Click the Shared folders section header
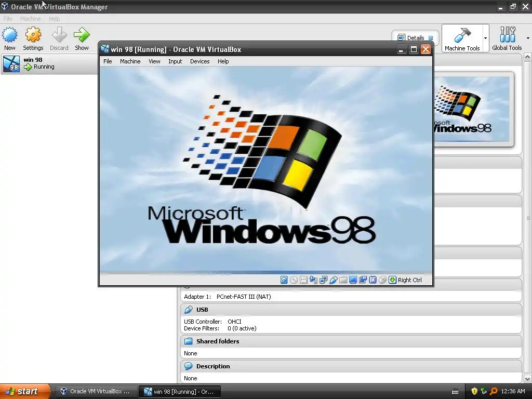 point(351,341)
